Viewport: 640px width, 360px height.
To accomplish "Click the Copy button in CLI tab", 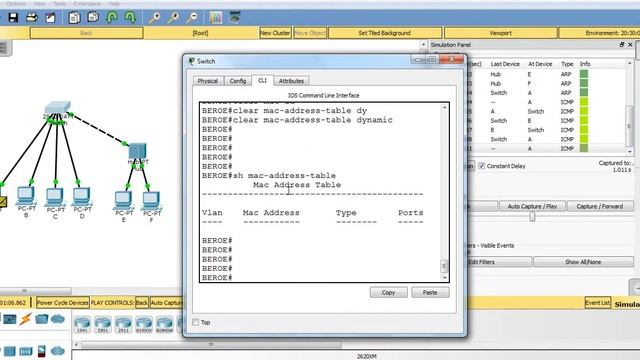I will pyautogui.click(x=388, y=292).
